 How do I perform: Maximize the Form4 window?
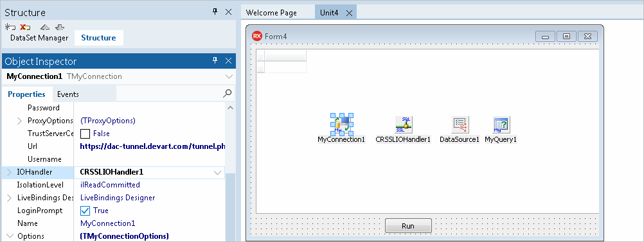tap(566, 37)
